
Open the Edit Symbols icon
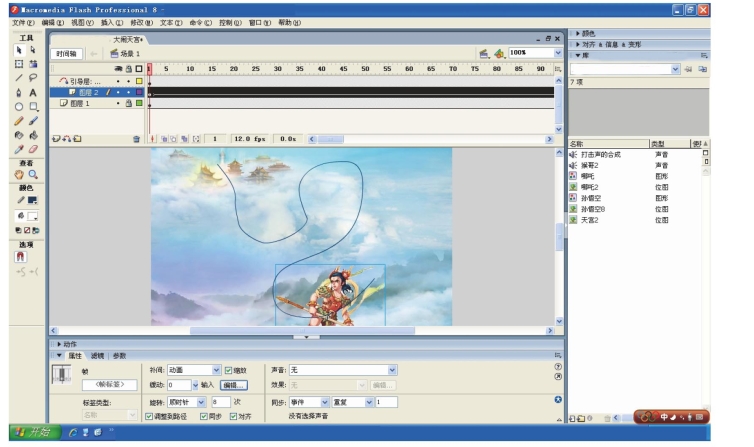[x=499, y=53]
